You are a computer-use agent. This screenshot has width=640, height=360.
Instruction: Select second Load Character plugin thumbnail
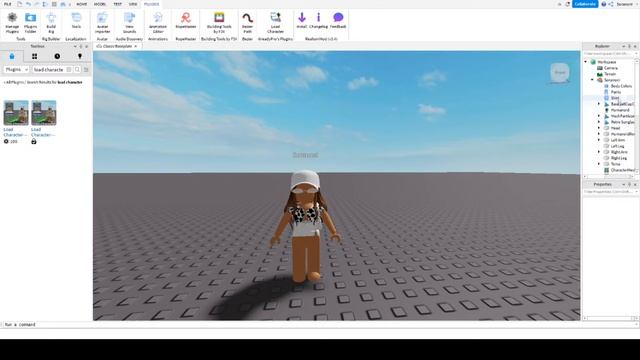(44, 113)
